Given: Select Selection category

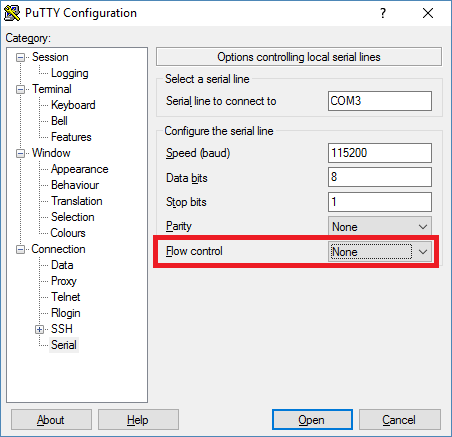Looking at the screenshot, I should click(x=73, y=217).
